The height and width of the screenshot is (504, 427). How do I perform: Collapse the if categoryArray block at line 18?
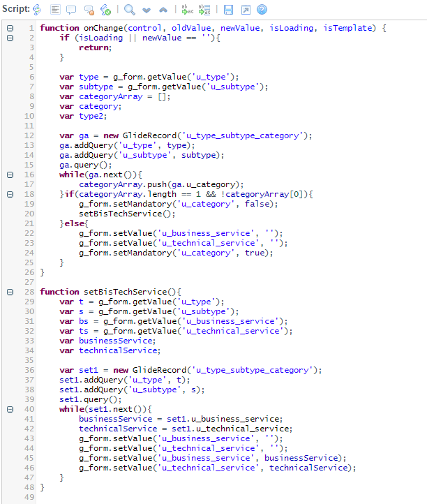[10, 195]
